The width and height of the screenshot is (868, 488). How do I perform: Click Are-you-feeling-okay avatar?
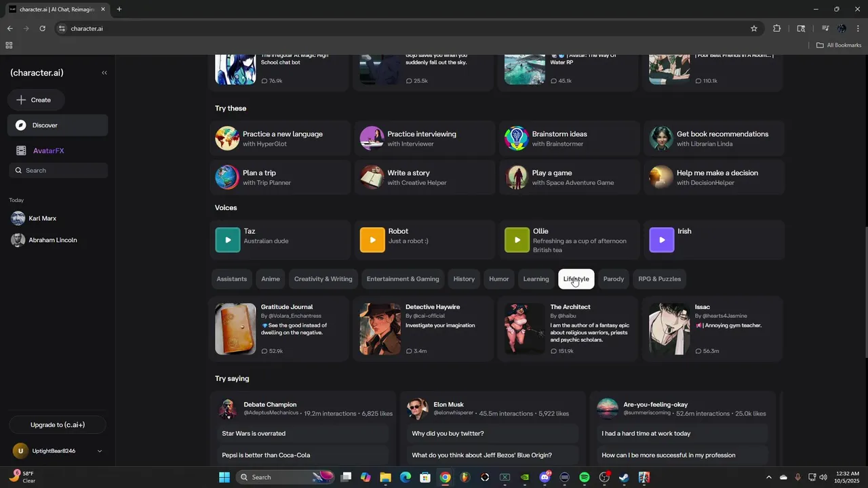tap(608, 409)
